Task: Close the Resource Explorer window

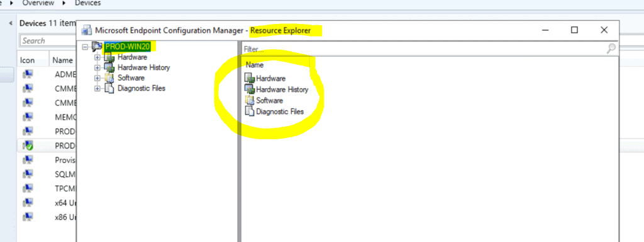Action: [604, 30]
